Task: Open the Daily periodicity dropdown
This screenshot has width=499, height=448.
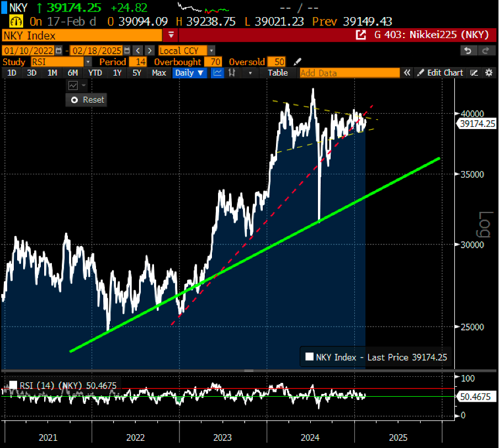Action: pos(190,73)
